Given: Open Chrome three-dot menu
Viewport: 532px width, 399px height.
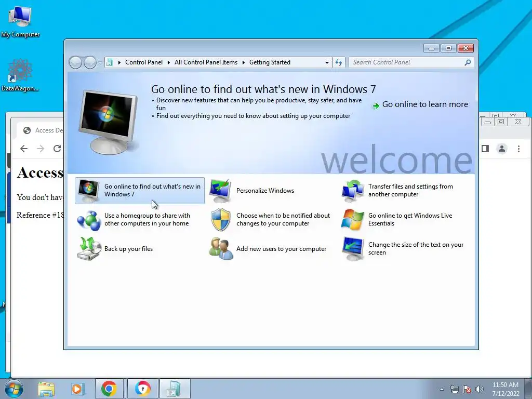Looking at the screenshot, I should (x=518, y=149).
